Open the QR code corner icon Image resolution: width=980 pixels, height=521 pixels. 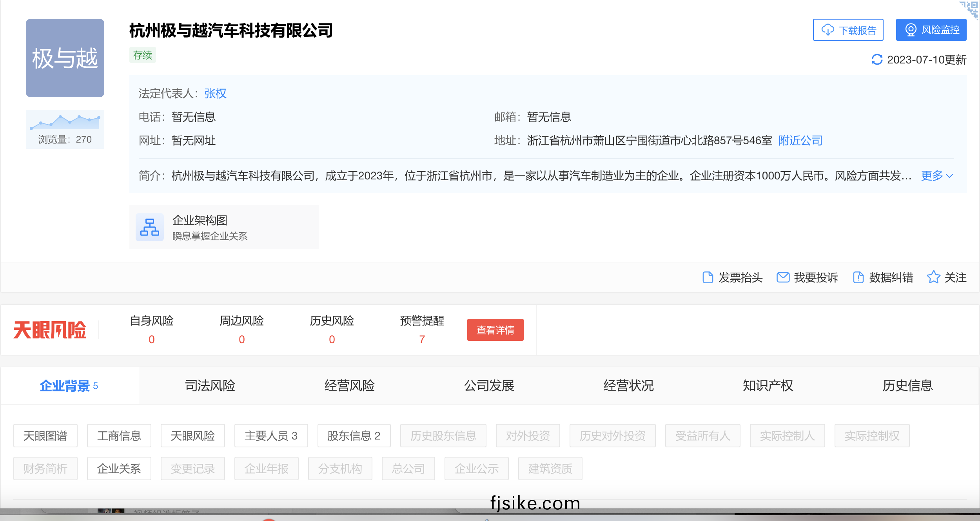(970, 9)
